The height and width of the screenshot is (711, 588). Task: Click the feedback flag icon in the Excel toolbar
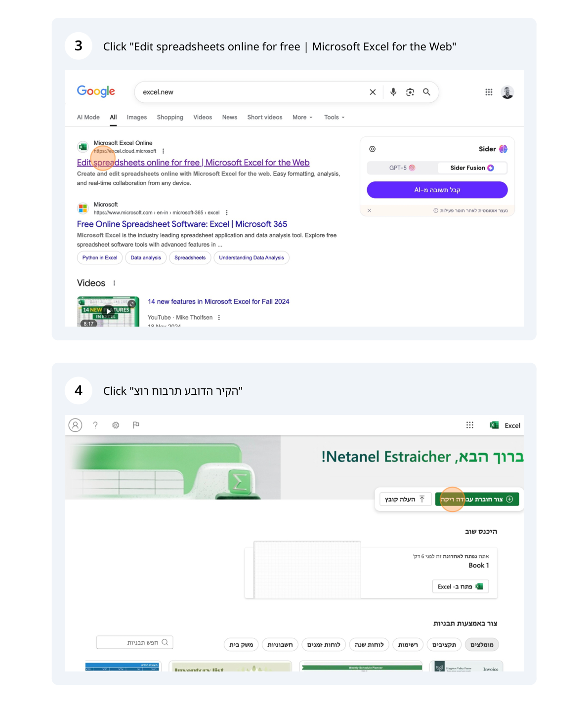point(136,425)
